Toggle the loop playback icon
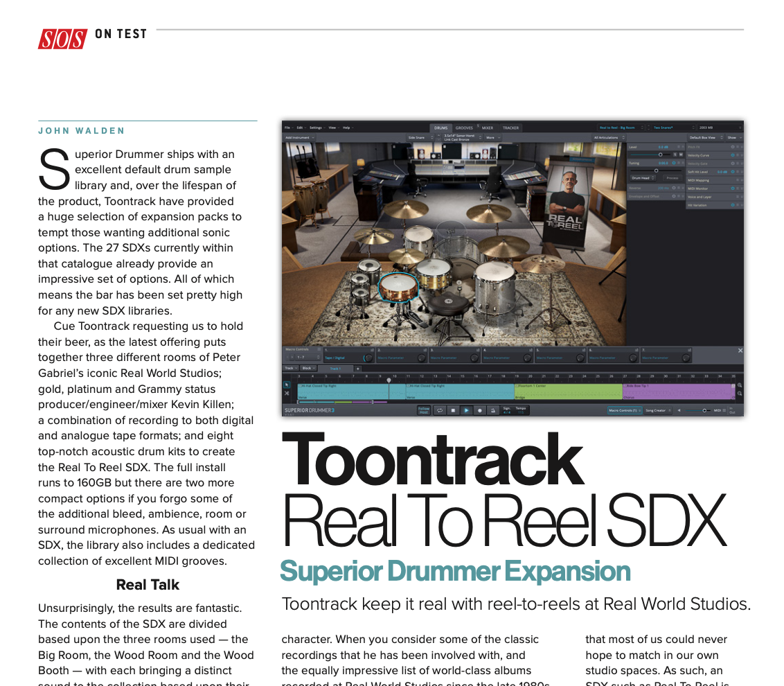Viewport: 784px width, 686px height. (439, 410)
